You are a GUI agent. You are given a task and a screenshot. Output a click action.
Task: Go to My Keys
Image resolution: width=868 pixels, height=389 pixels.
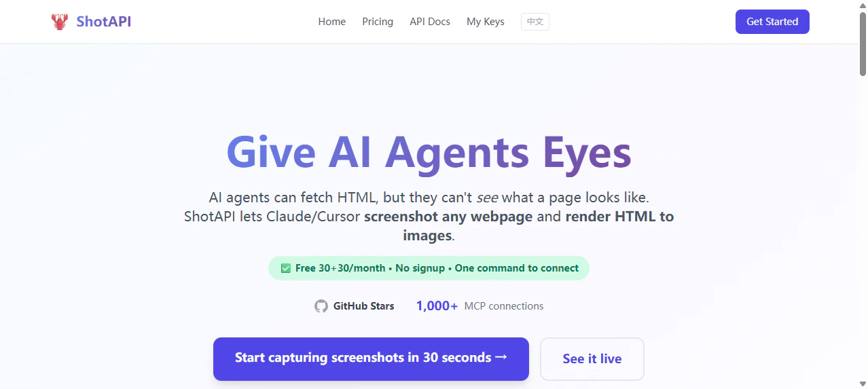(x=486, y=22)
